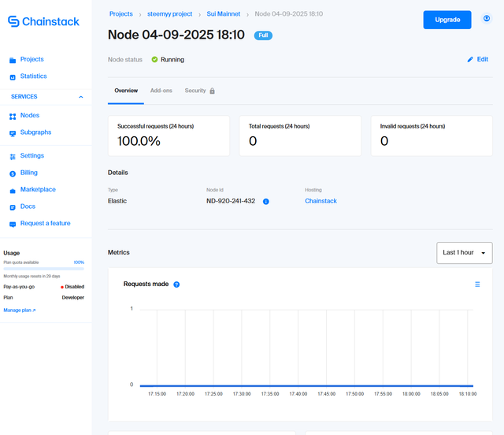Image resolution: width=504 pixels, height=435 pixels.
Task: Click the Settings sliders icon
Action: [x=13, y=157]
